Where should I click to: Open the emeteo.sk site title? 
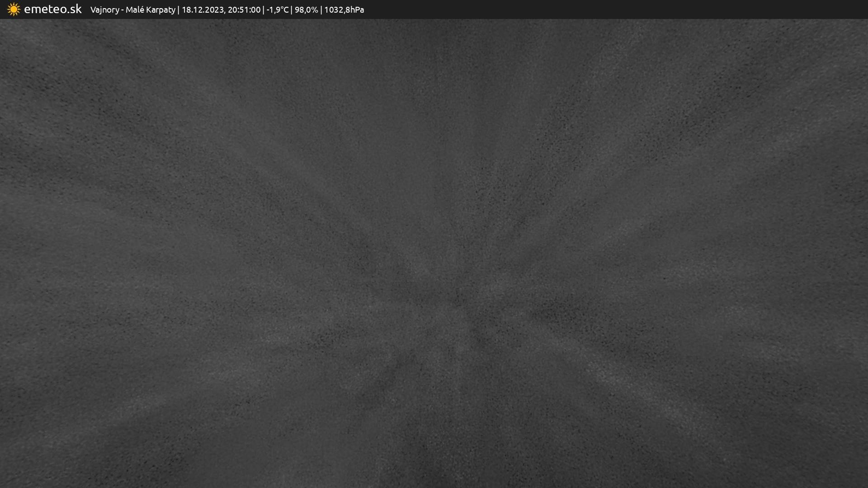coord(52,9)
